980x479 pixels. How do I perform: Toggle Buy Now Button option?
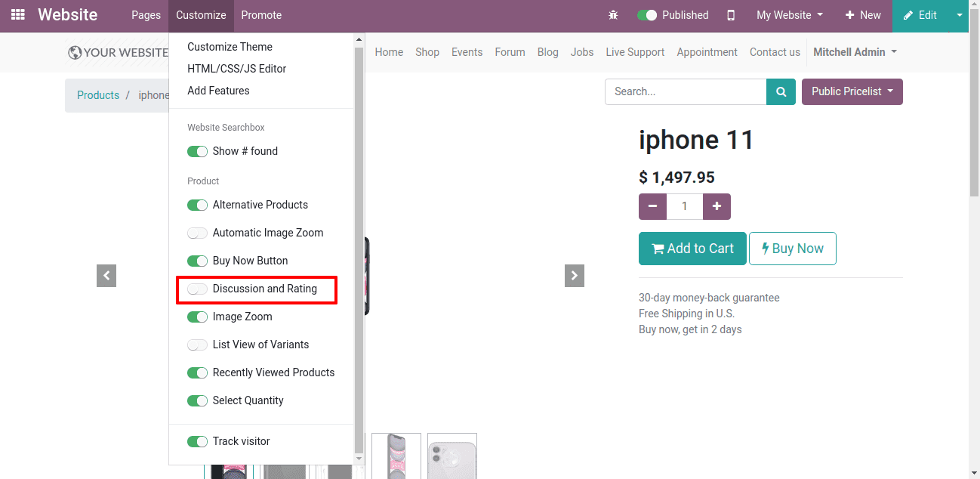click(197, 261)
